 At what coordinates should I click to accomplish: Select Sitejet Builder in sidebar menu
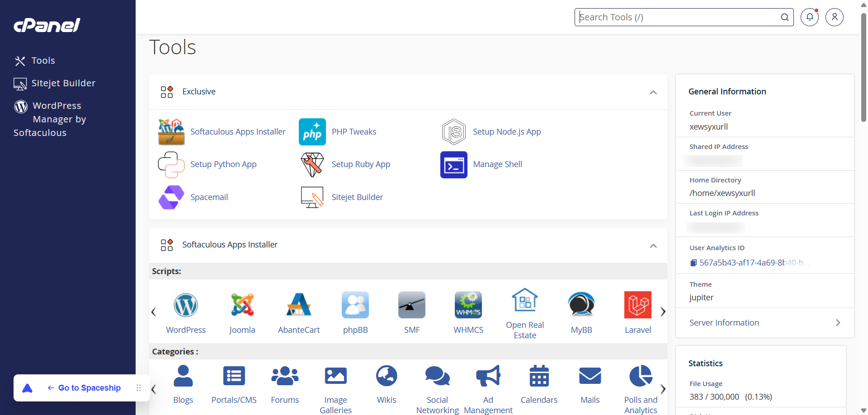(63, 83)
